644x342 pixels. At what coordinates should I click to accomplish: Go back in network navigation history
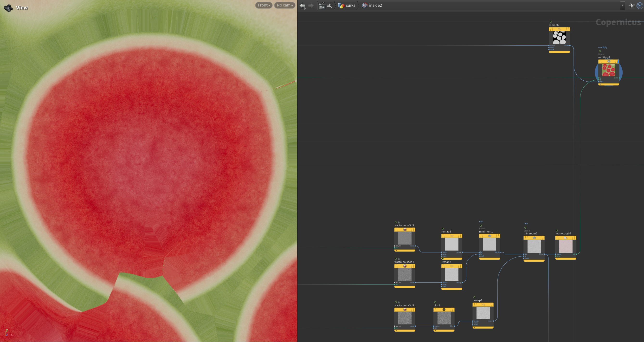point(302,6)
